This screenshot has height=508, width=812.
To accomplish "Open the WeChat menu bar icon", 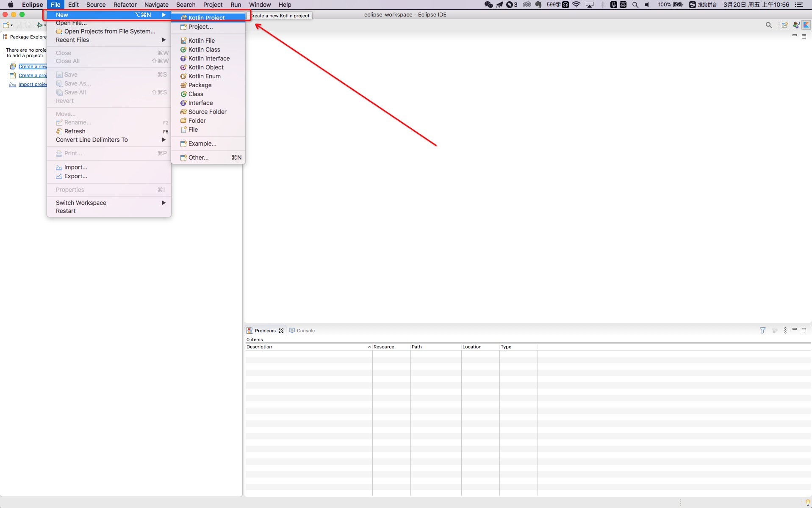I will [488, 5].
